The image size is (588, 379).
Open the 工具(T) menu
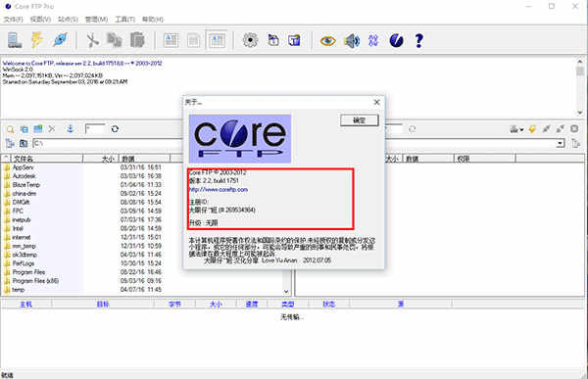[x=124, y=20]
